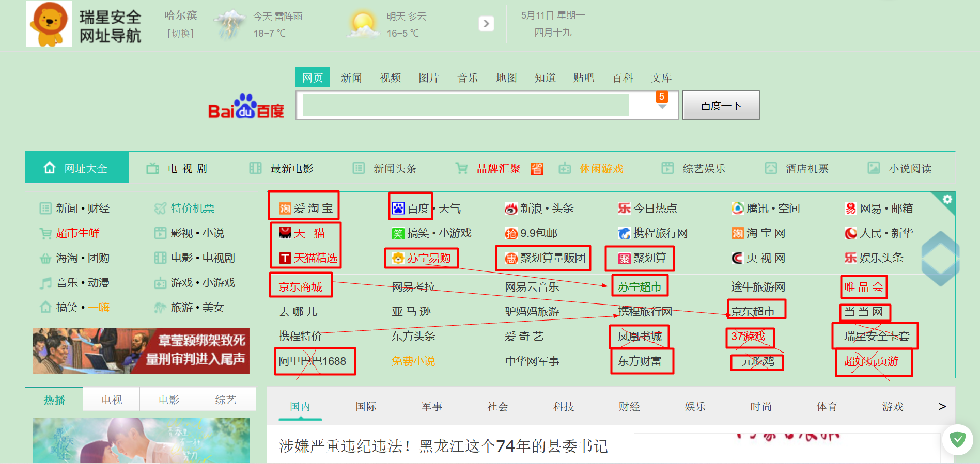Click the People's Daily icon beside 人民

tap(850, 233)
